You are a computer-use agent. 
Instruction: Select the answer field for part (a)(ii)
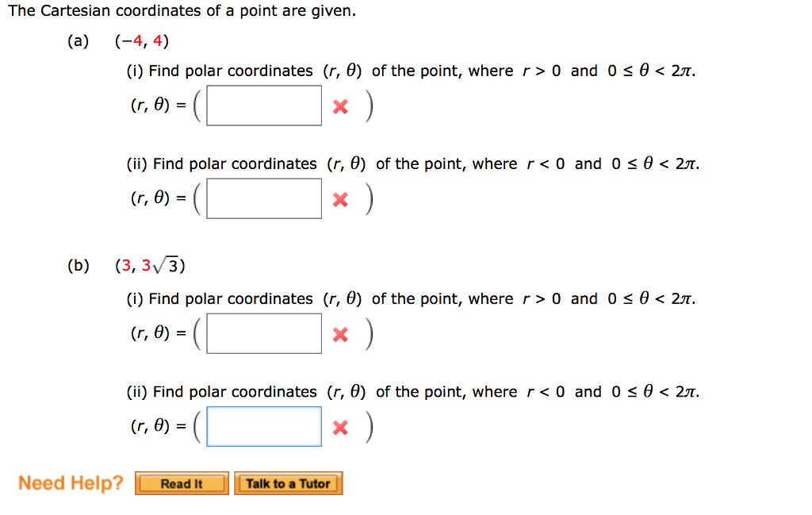[264, 198]
